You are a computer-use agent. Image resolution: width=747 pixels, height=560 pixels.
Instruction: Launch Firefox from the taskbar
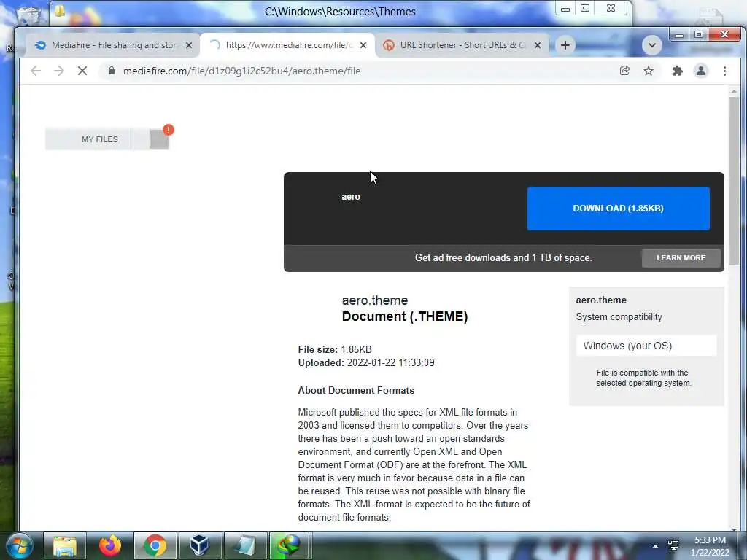(x=110, y=545)
